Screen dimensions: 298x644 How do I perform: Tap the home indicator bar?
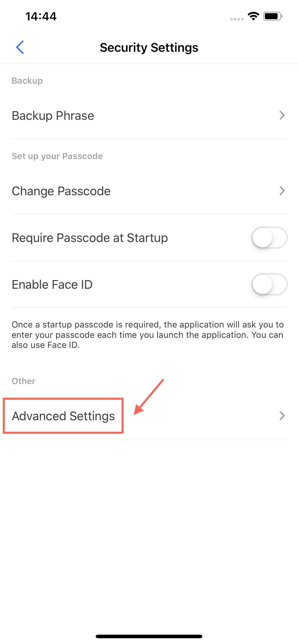[x=149, y=636]
